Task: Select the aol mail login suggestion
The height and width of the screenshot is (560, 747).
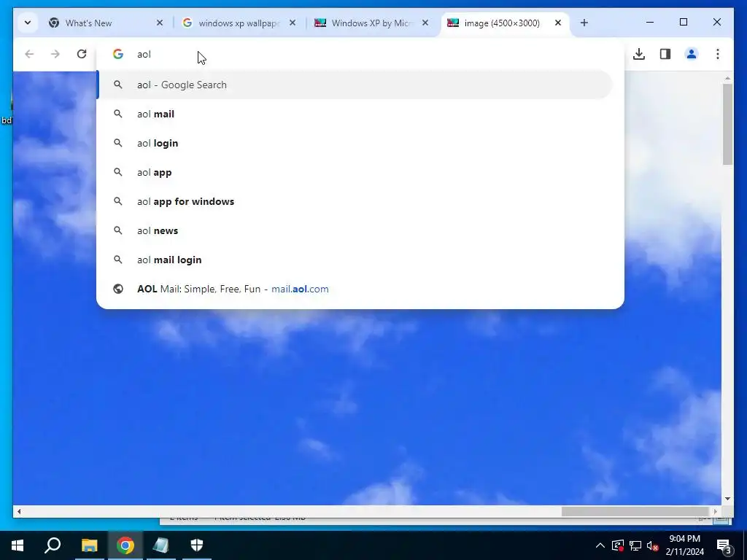Action: tap(355, 260)
